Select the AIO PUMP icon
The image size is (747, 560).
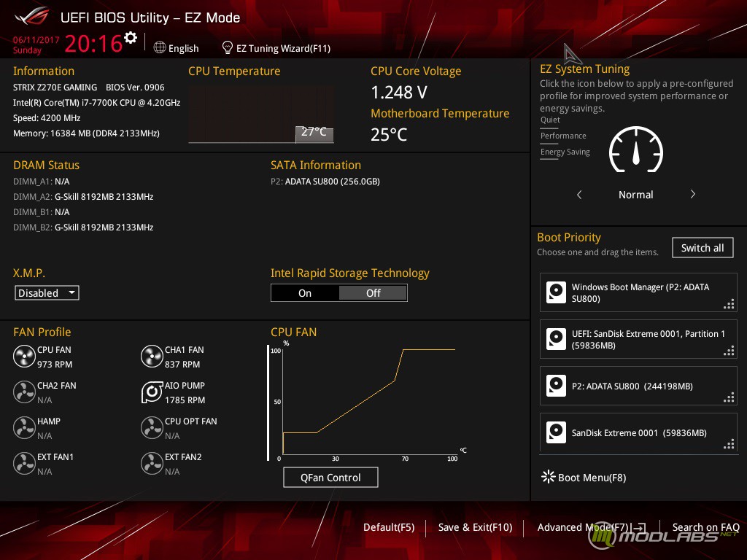(x=152, y=392)
